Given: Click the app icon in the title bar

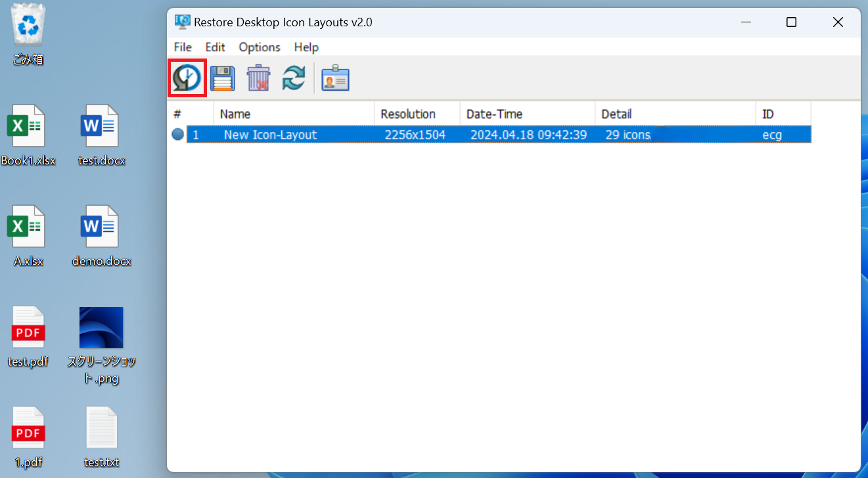Looking at the screenshot, I should coord(182,22).
